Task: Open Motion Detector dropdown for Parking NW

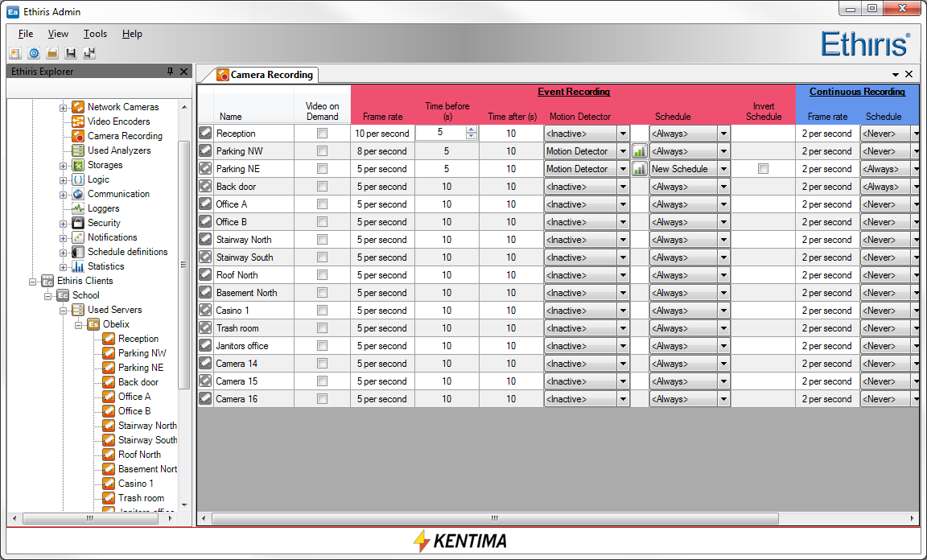Action: 623,151
